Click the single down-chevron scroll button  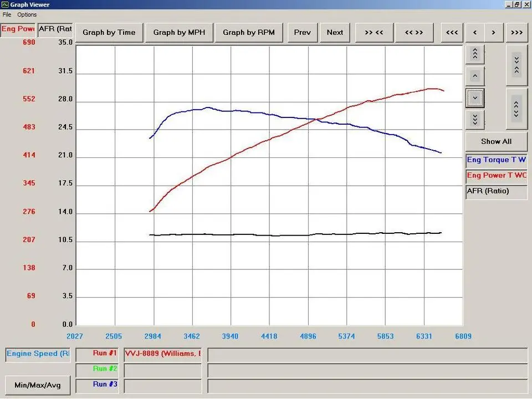tap(475, 98)
